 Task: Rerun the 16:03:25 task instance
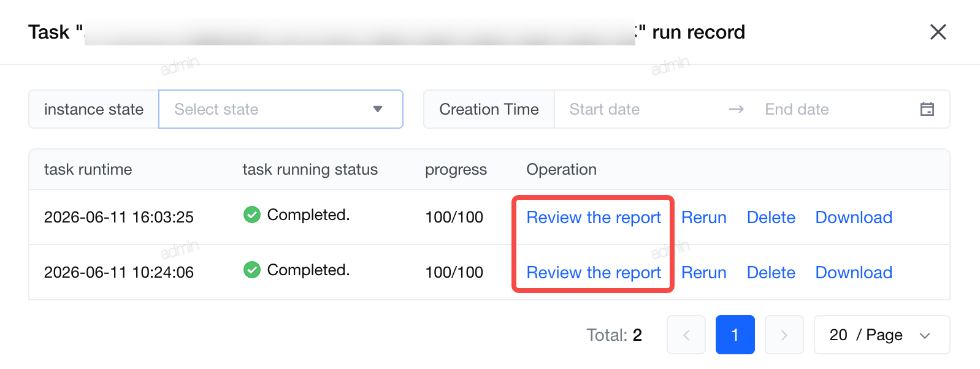(704, 218)
